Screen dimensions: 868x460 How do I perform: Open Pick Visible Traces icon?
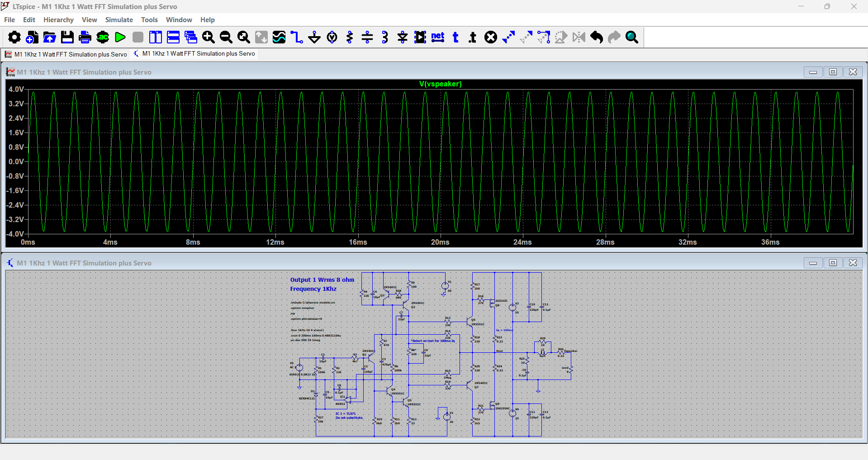point(279,37)
